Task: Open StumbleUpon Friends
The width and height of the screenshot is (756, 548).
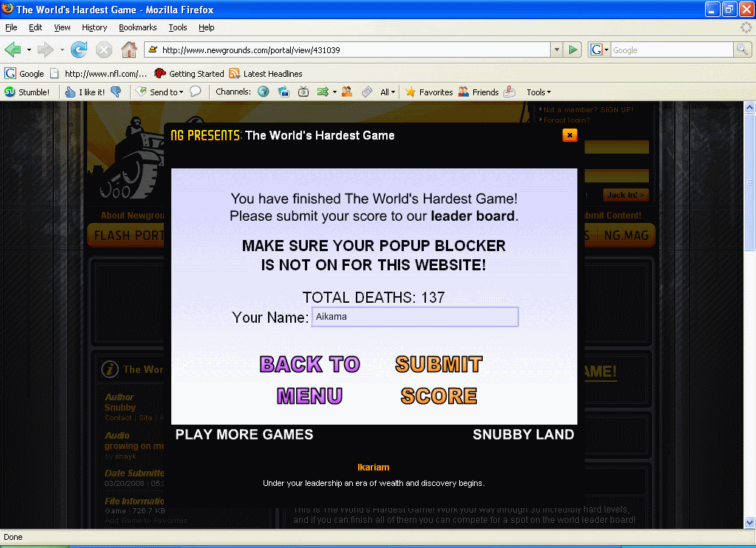Action: pyautogui.click(x=478, y=92)
